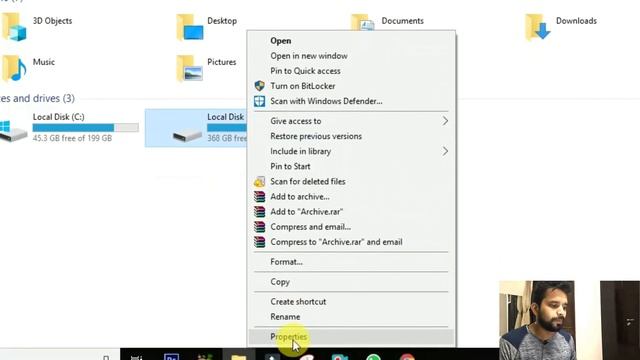Choose Rename from the context menu
Image resolution: width=640 pixels, height=360 pixels.
coord(351,317)
